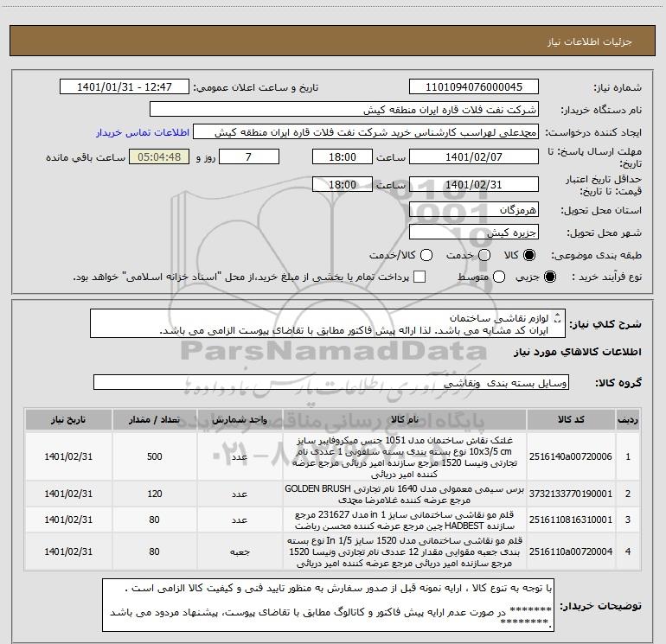Select the خدمت radio button
This screenshot has height=644, width=666.
tap(484, 255)
